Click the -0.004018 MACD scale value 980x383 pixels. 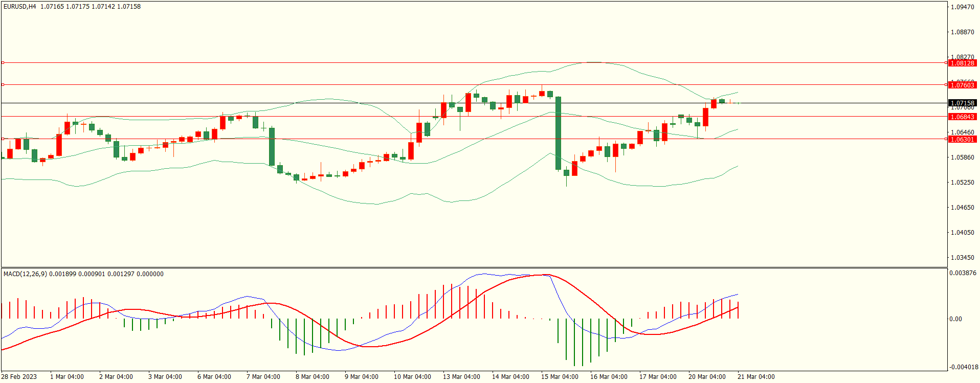(964, 367)
